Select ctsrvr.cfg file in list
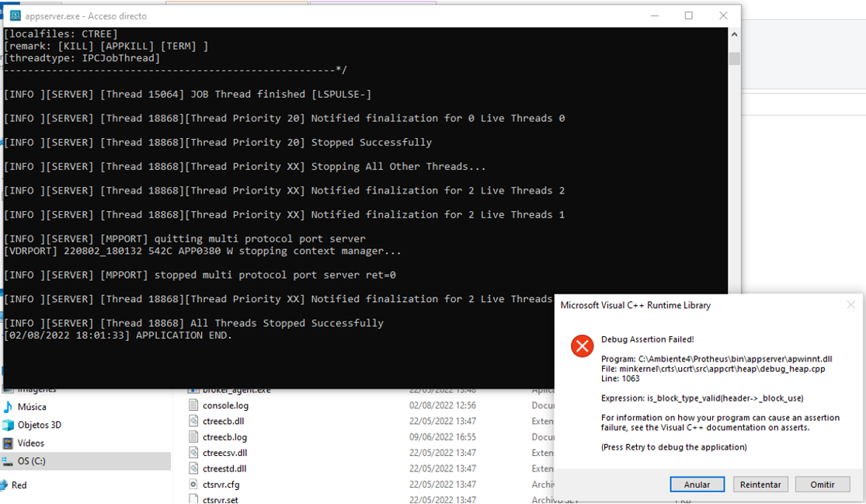The height and width of the screenshot is (504, 866). point(221,485)
